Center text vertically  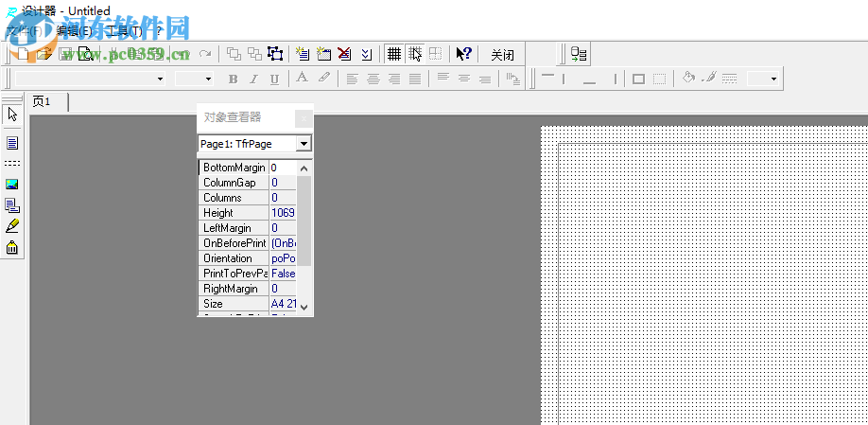pyautogui.click(x=464, y=79)
